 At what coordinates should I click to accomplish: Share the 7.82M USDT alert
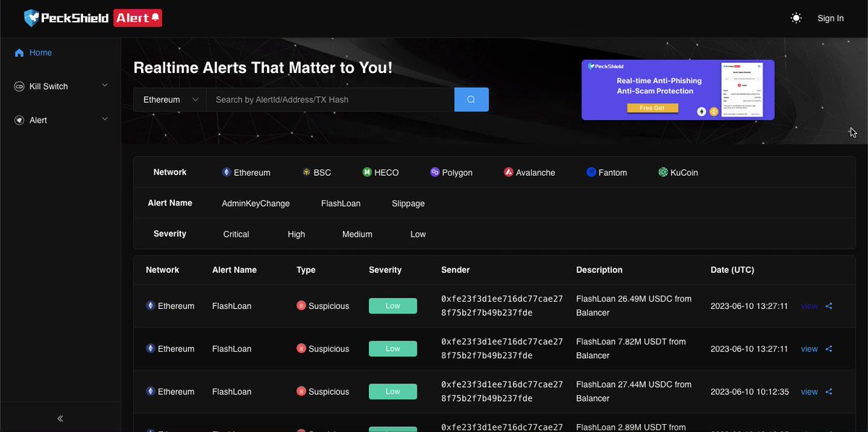829,349
